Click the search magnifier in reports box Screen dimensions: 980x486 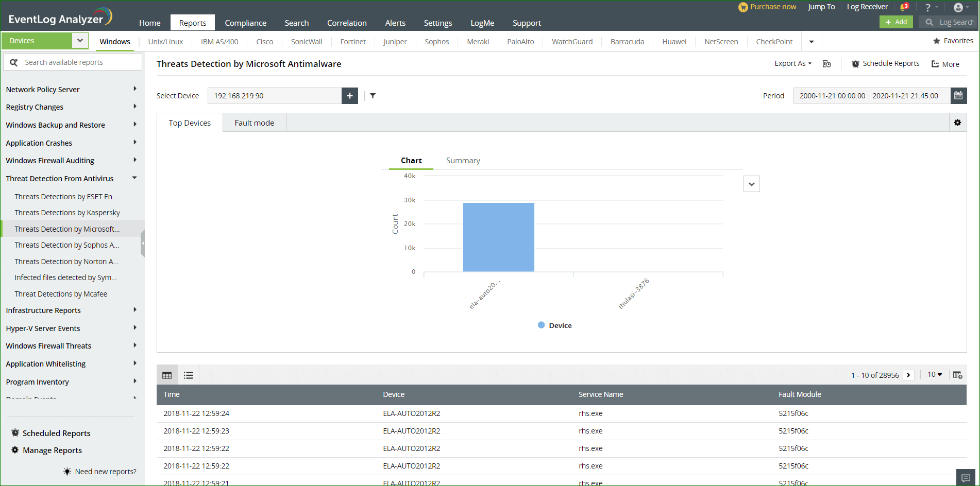tap(14, 62)
